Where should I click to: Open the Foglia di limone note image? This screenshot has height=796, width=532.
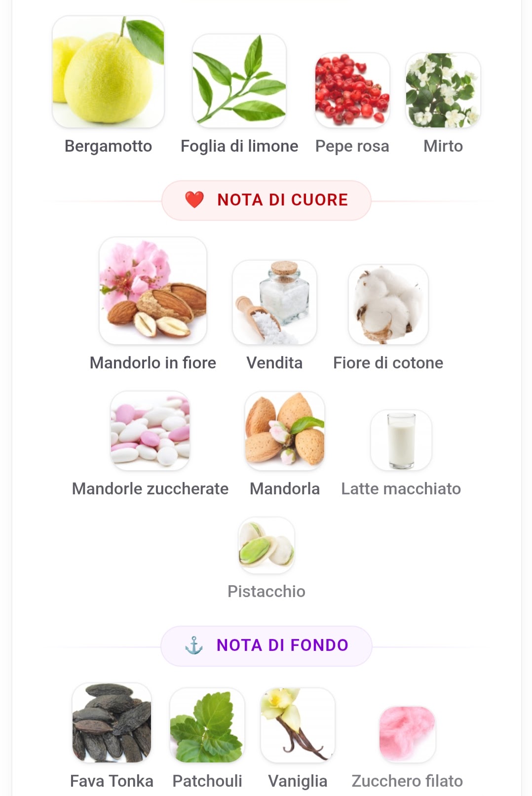coord(239,81)
